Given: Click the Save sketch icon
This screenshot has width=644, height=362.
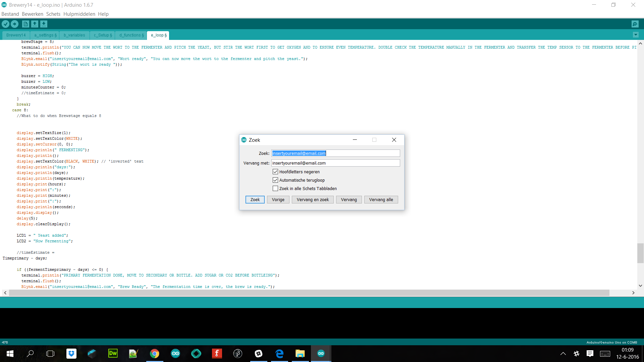Looking at the screenshot, I should [44, 24].
